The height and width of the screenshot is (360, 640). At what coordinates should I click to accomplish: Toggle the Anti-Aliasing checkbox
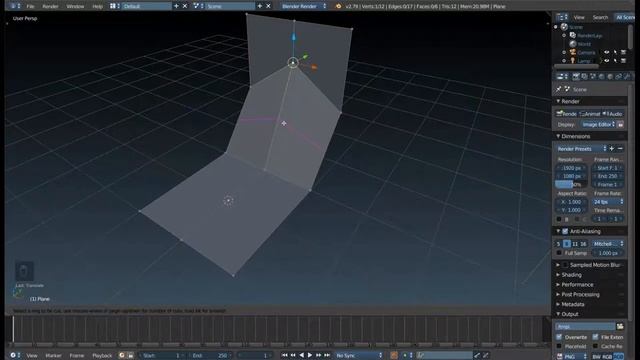[x=565, y=231]
